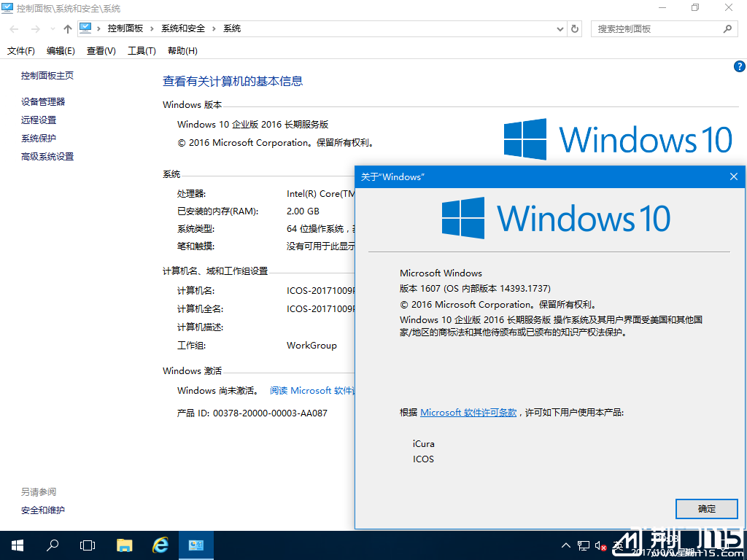Select WorkGroup value text
Image resolution: width=747 pixels, height=560 pixels.
[x=311, y=346]
